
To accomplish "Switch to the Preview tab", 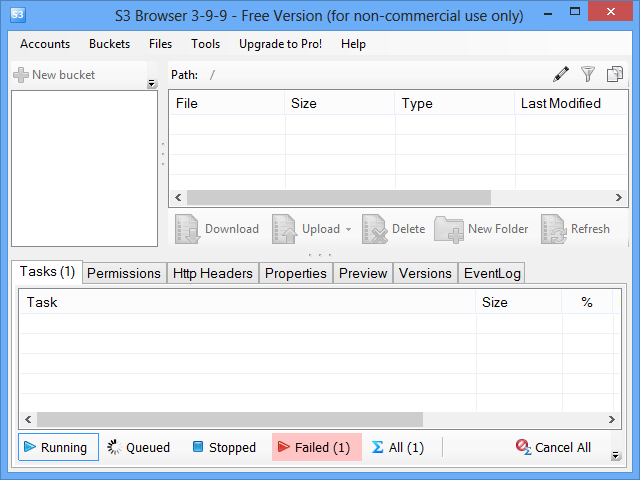I will pos(363,273).
